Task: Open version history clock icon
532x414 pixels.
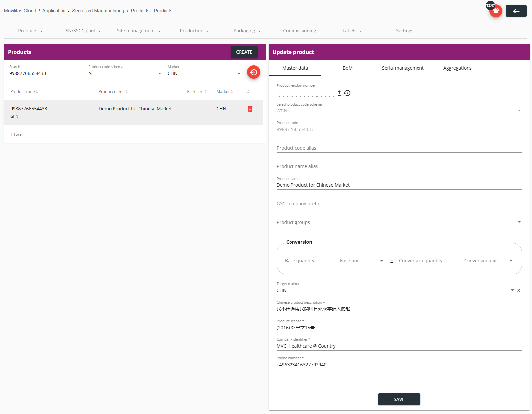Action: coord(347,93)
